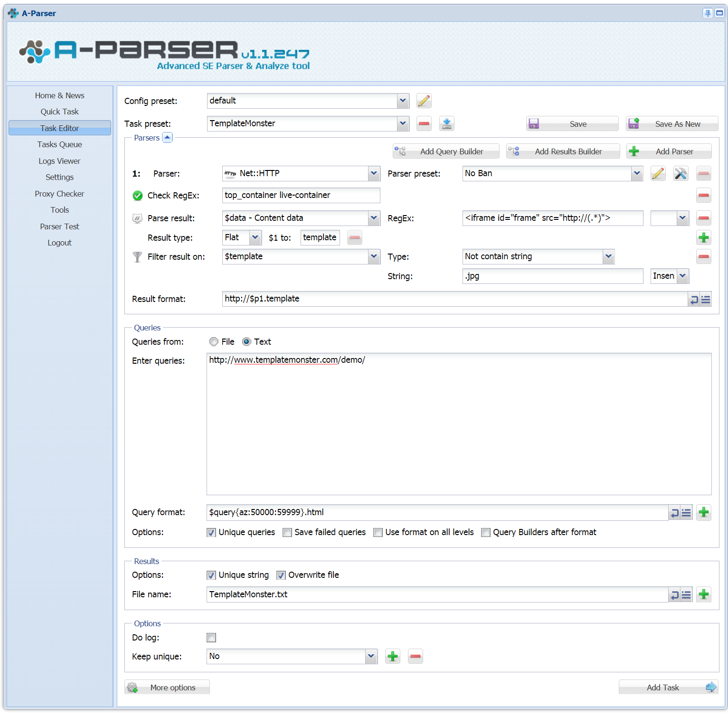The image size is (728, 716).
Task: Collapse the Parsers section arrow
Action: tap(167, 138)
